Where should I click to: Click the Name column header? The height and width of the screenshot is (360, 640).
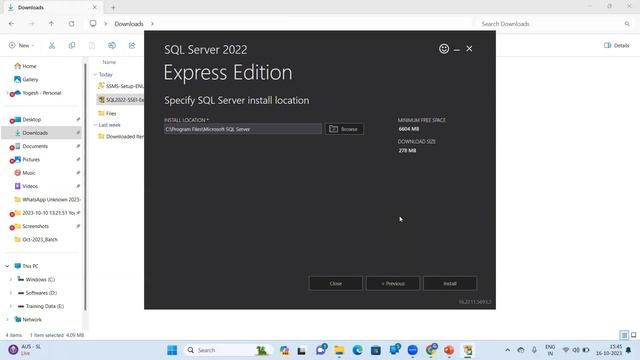109,62
